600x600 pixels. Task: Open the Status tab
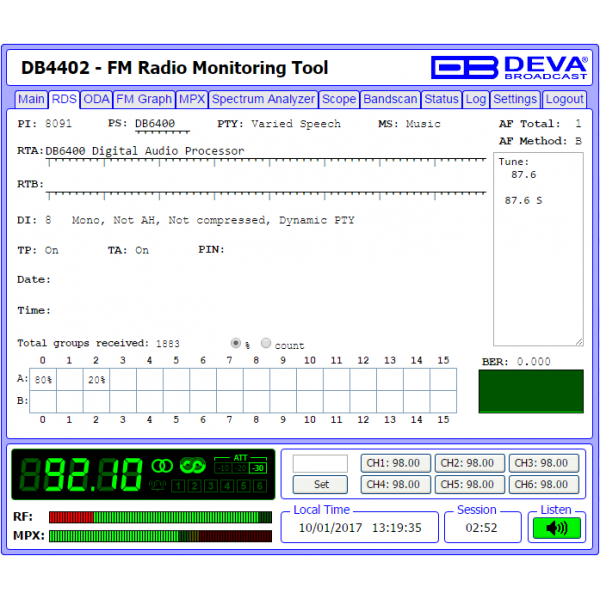[x=442, y=99]
